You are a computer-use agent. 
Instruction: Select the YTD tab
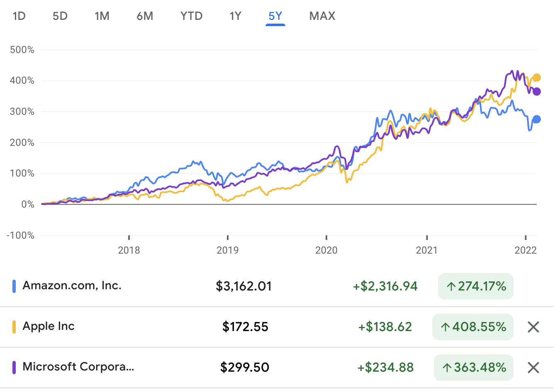[191, 16]
